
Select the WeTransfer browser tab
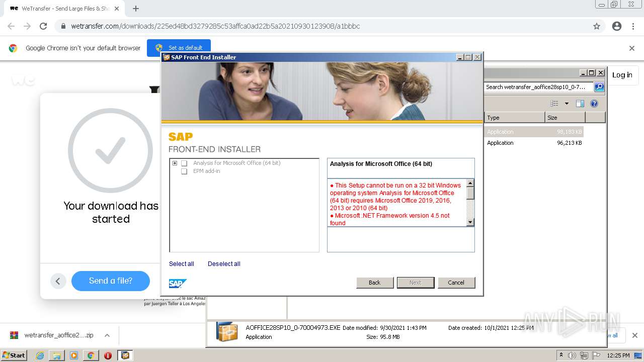pyautogui.click(x=64, y=9)
